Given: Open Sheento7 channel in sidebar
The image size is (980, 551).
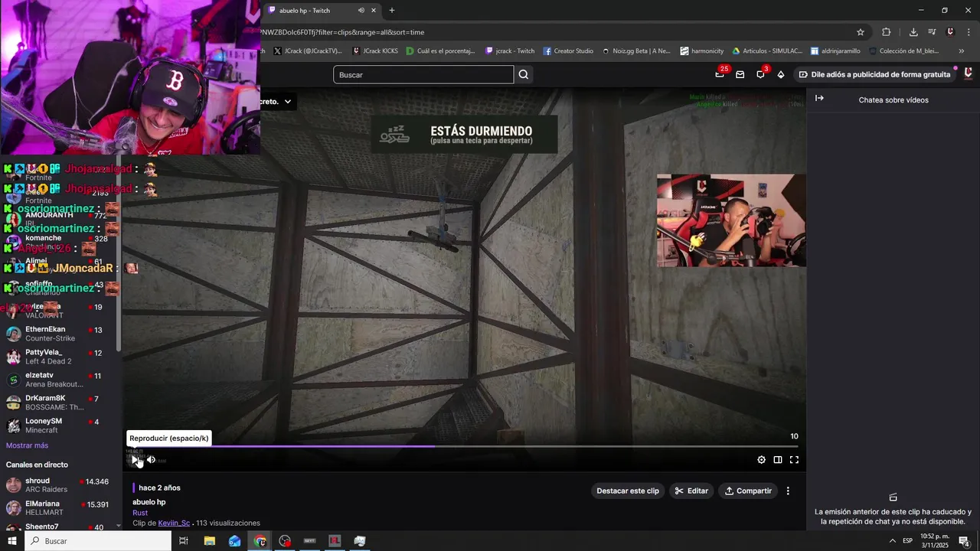Looking at the screenshot, I should point(58,527).
